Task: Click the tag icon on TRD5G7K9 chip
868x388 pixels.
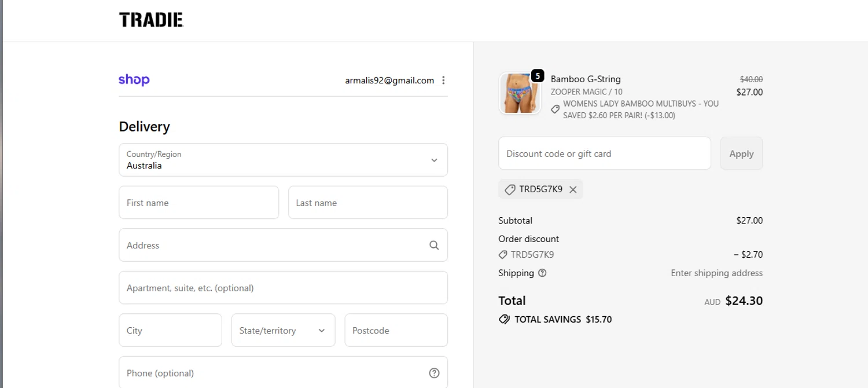Action: point(510,189)
